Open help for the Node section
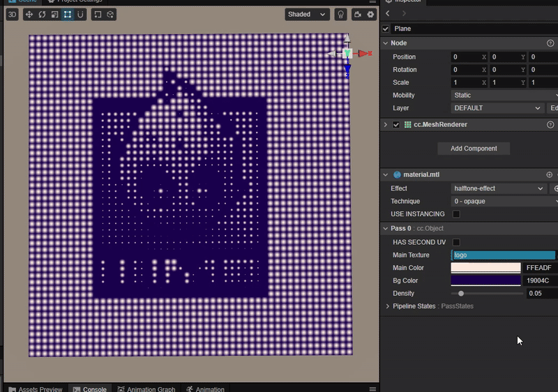 tap(550, 43)
